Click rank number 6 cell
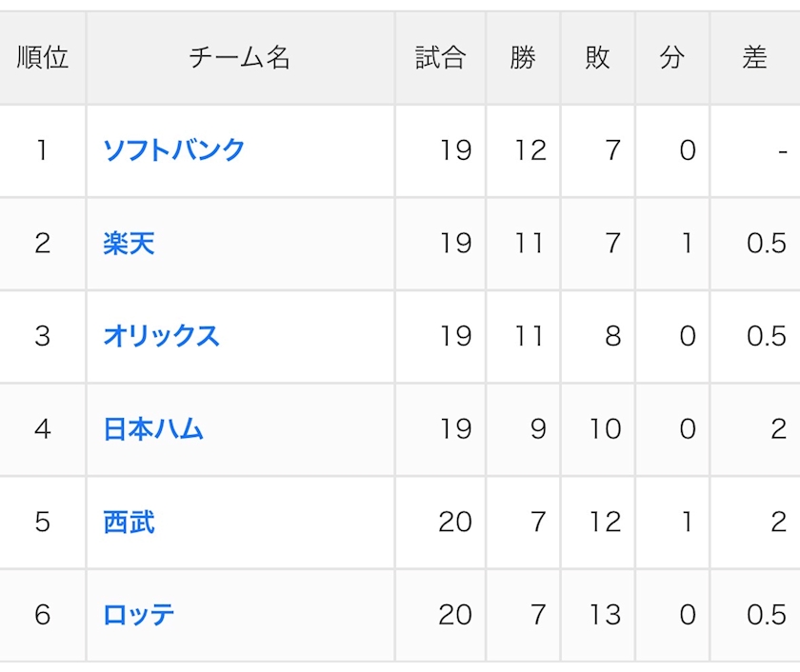Screen dimensions: 800x672 [x=42, y=615]
